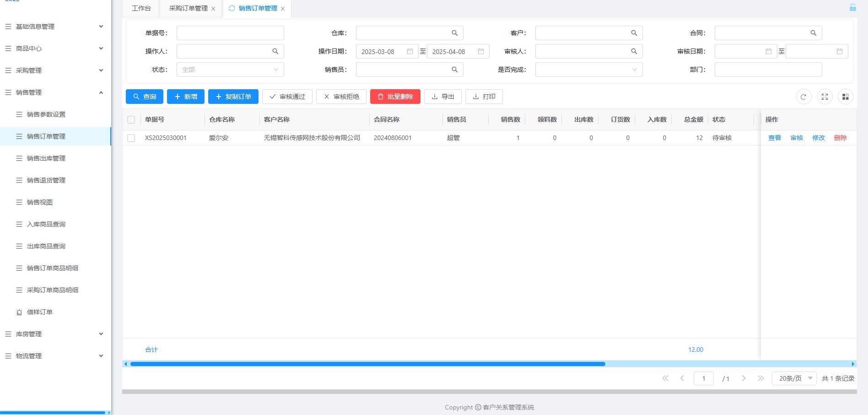The image size is (868, 415).
Task: Click the 单据号 input field
Action: pos(230,33)
